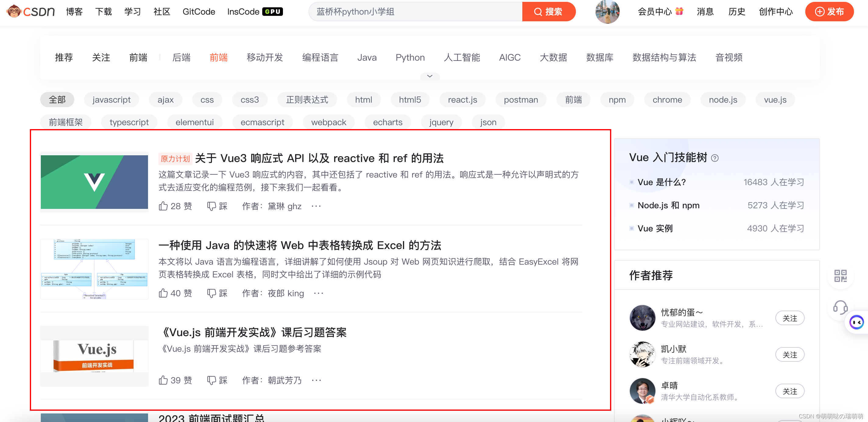The image size is (868, 422).
Task: Open the QR code sidebar icon
Action: [840, 276]
